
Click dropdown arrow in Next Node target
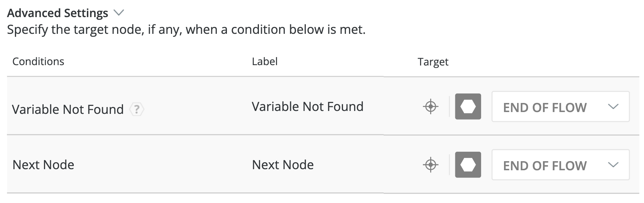613,165
